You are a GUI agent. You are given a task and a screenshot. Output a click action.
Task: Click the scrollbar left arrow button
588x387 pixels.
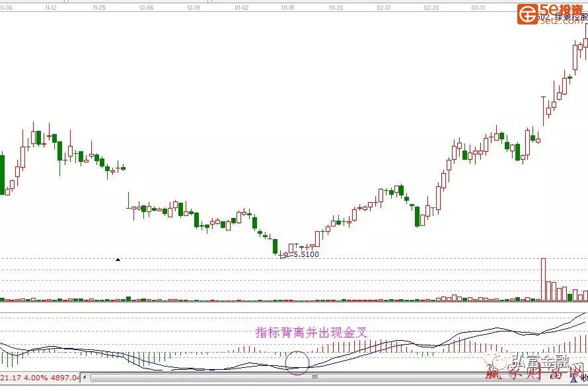[85, 378]
